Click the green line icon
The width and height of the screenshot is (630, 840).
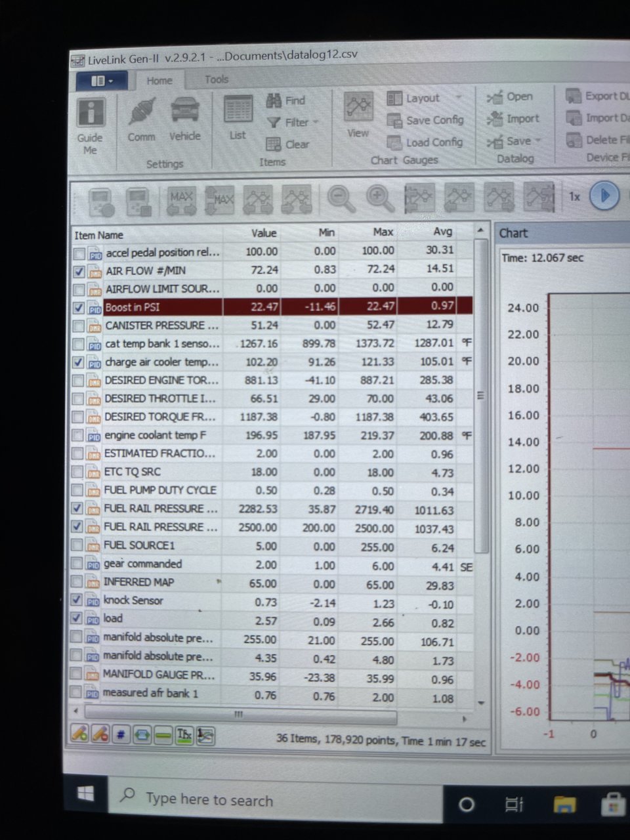[x=163, y=736]
